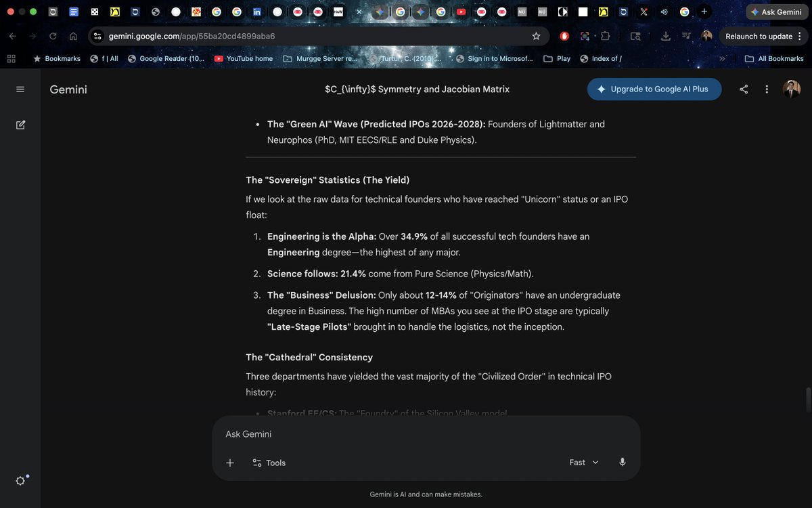Switch to the Google Docs tab

pos(74,12)
